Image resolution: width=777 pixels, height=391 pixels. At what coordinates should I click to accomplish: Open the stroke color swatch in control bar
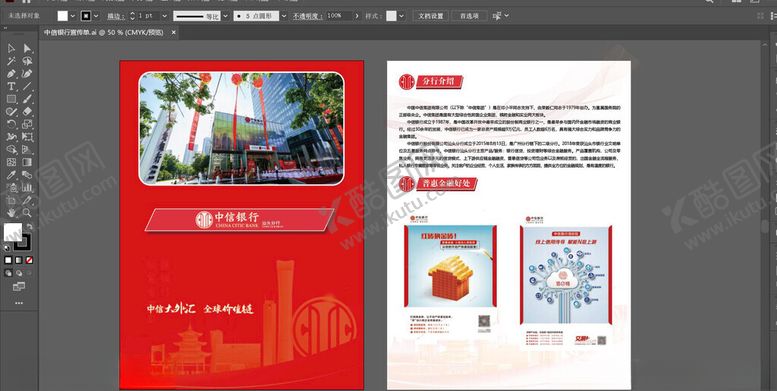(x=86, y=16)
